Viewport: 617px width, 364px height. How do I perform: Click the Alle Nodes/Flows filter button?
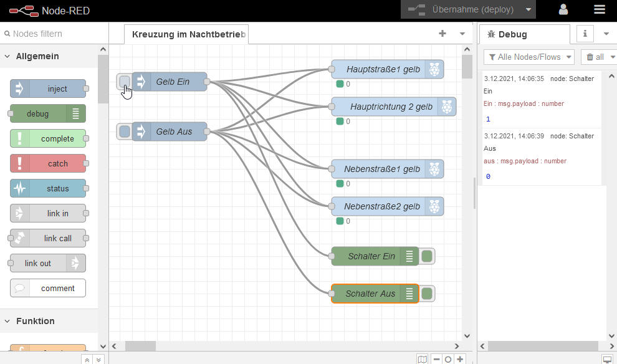(x=530, y=57)
